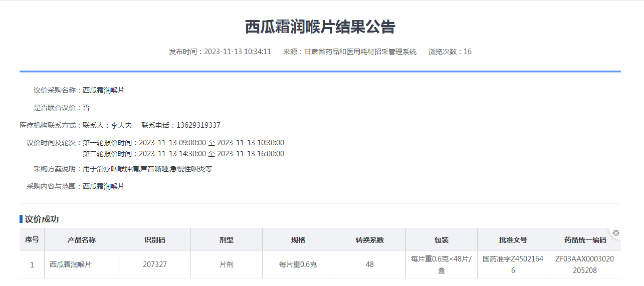Image resolution: width=644 pixels, height=286 pixels.
Task: Select the conversion factor 48 cell
Action: [370, 264]
